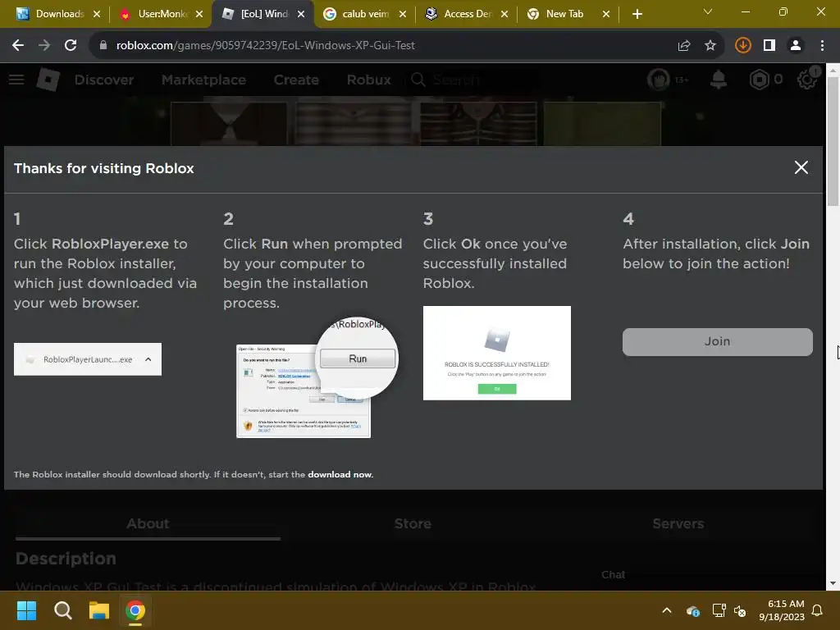Click the Roblox logo icon
Viewport: 840px width, 630px height.
click(x=48, y=80)
